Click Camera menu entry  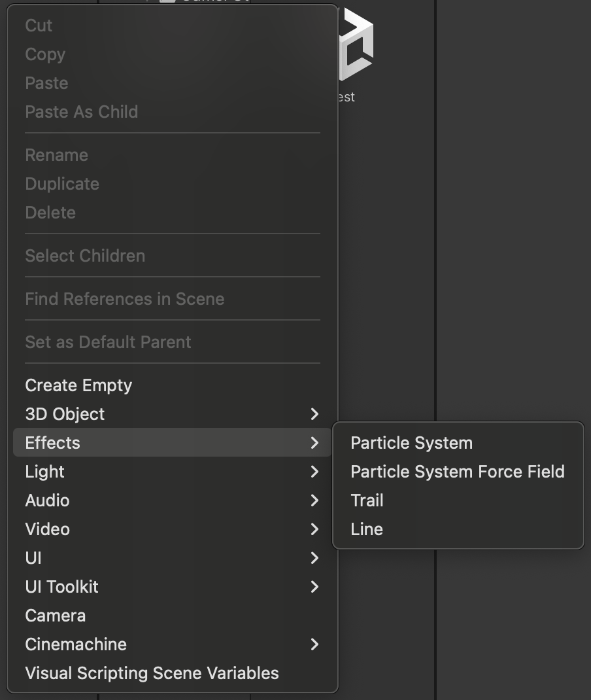(x=56, y=616)
